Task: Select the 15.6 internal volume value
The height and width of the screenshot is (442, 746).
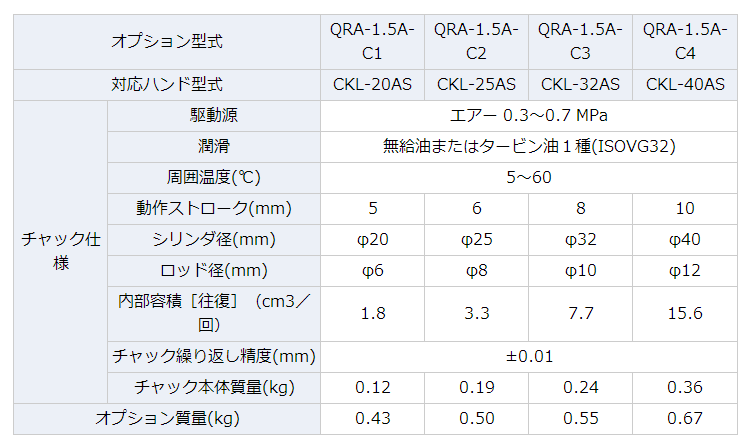Action: pos(685,313)
